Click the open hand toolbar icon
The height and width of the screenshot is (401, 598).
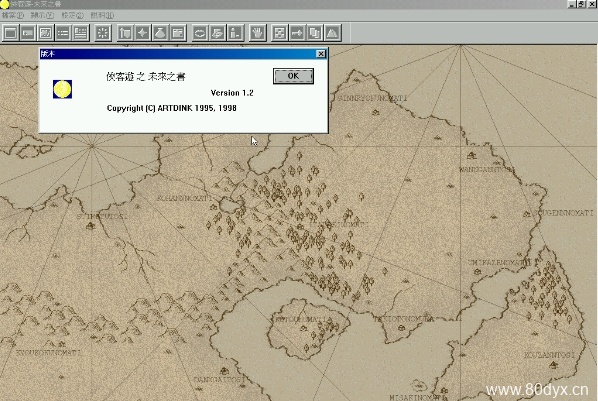[x=257, y=33]
